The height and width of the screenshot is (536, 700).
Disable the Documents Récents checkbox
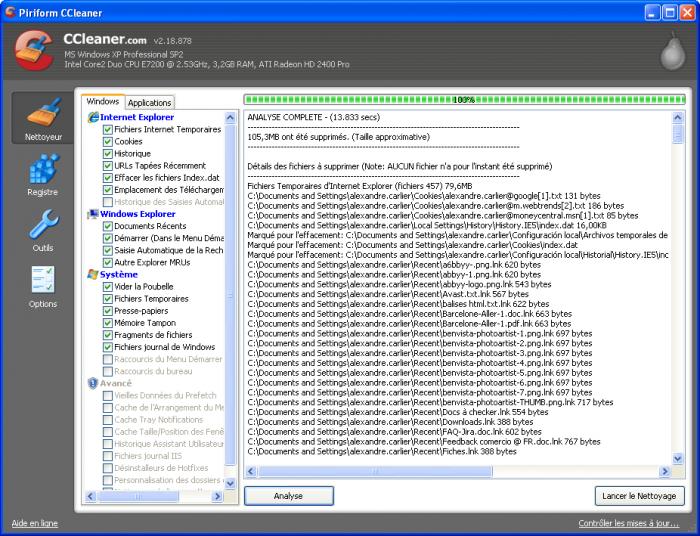point(107,227)
